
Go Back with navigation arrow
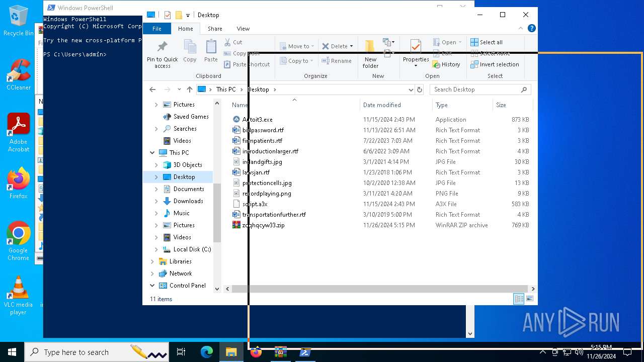[152, 89]
